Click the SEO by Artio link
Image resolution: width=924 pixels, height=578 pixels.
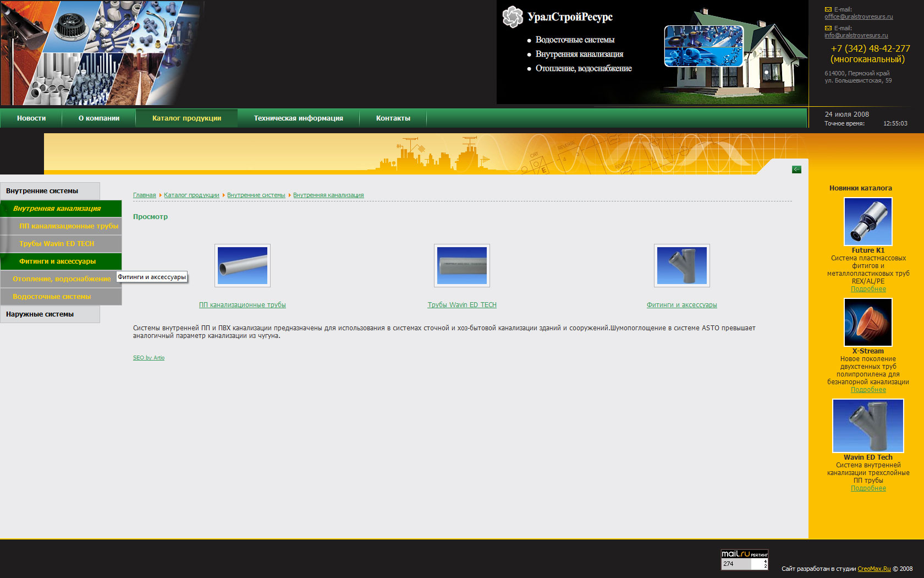click(149, 358)
